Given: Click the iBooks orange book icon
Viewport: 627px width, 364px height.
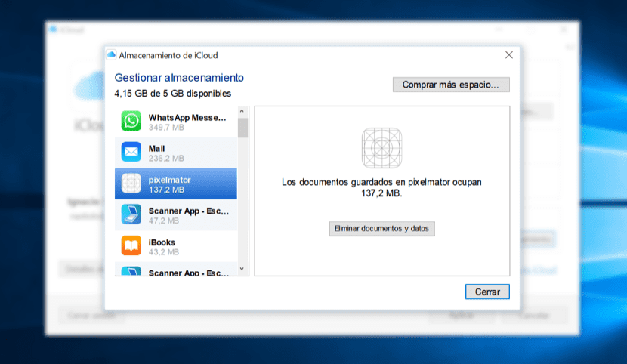Looking at the screenshot, I should point(131,245).
